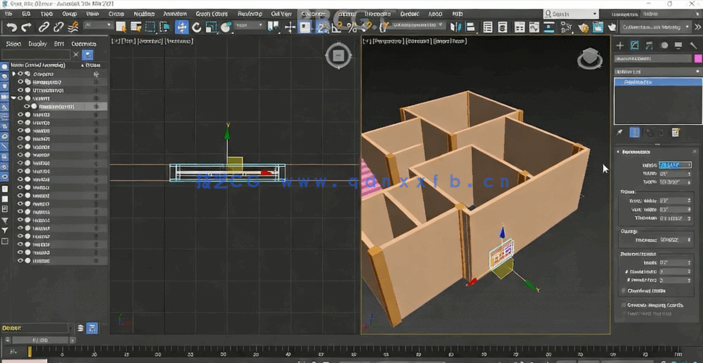Click the Align tool icon
The width and height of the screenshot is (703, 363).
[470, 27]
